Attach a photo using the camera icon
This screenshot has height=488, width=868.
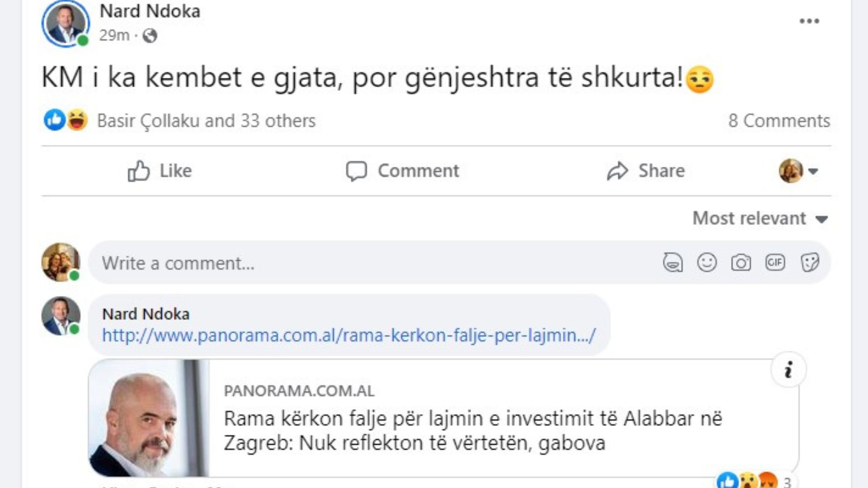pos(741,263)
